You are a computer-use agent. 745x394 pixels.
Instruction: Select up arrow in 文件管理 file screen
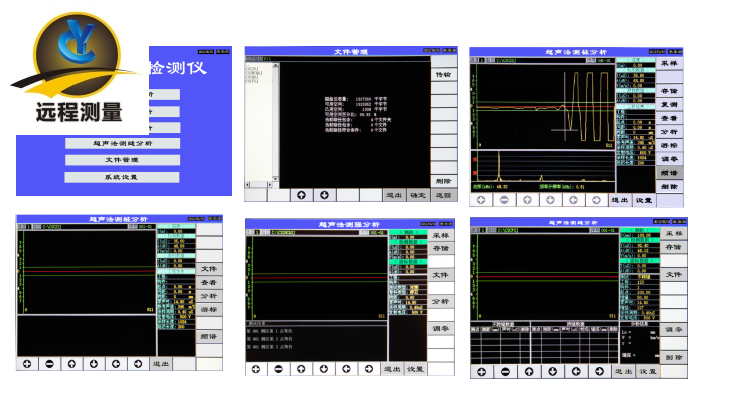click(301, 195)
